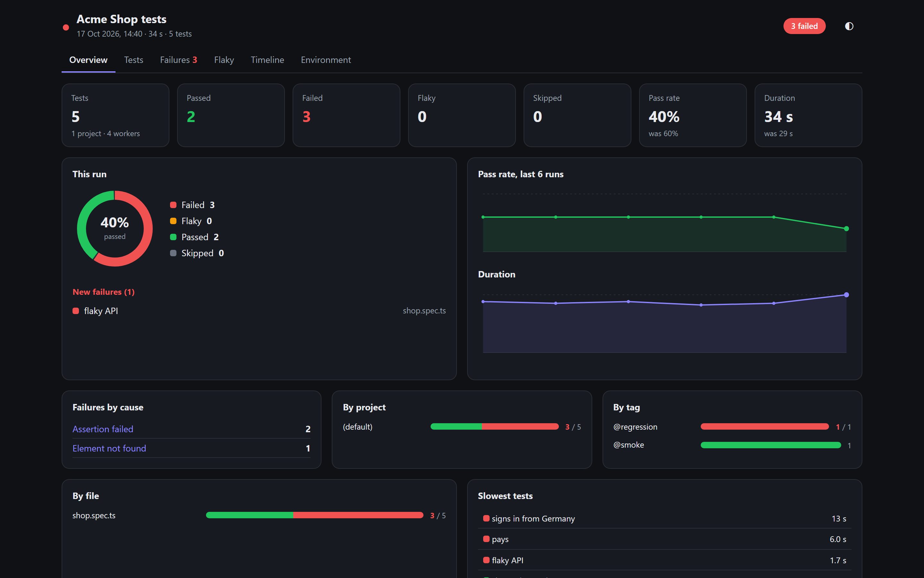Click the 40% passed donut chart
The image size is (924, 578).
[x=115, y=229]
